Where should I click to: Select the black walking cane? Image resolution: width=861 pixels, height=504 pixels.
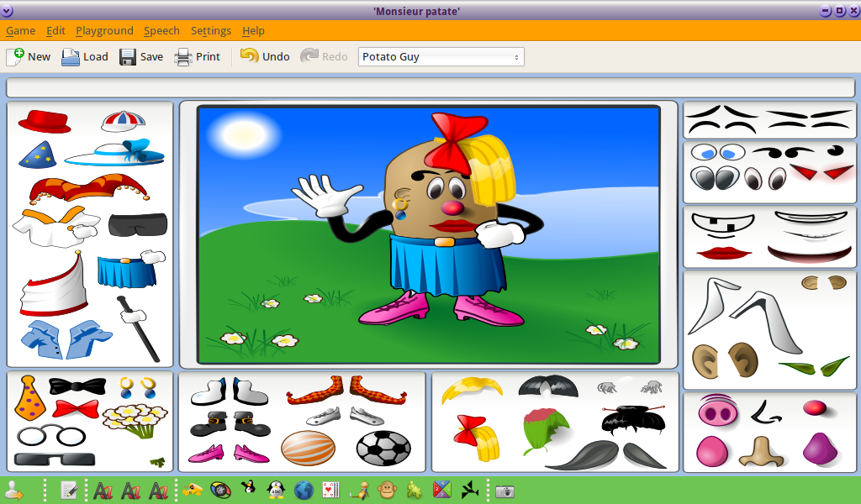pyautogui.click(x=137, y=329)
